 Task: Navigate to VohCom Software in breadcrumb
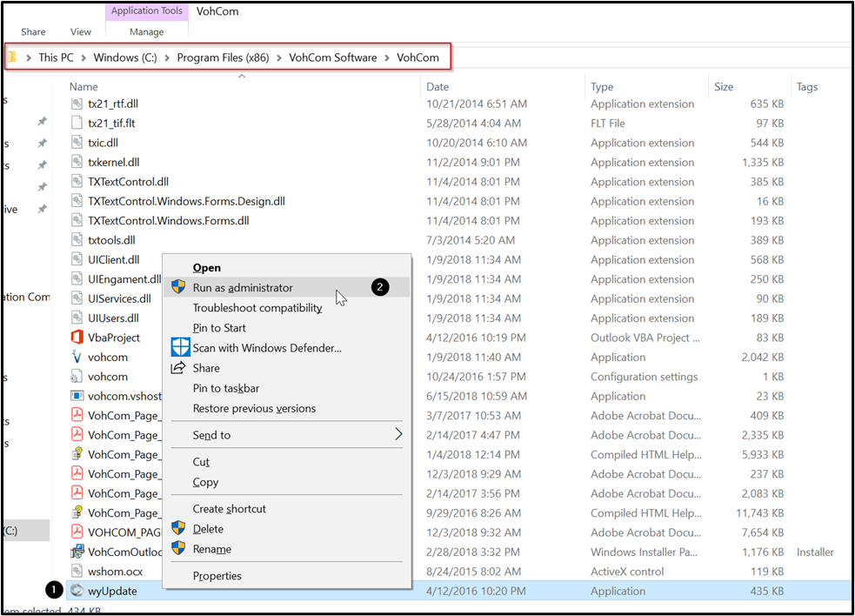[x=332, y=57]
